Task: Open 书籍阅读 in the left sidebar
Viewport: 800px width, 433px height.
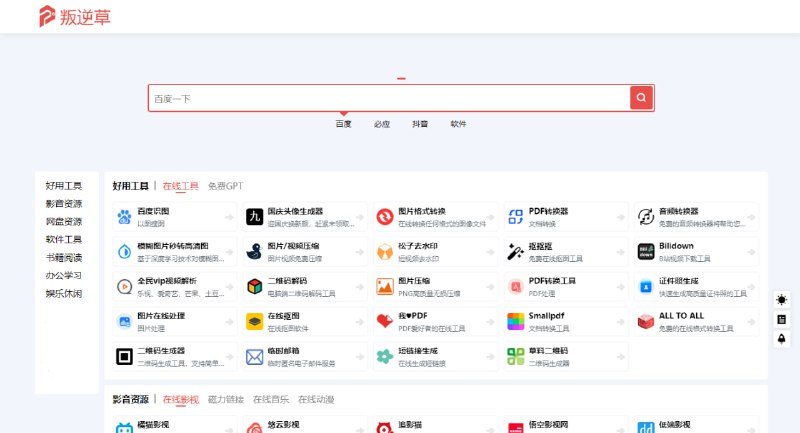Action: click(x=64, y=258)
